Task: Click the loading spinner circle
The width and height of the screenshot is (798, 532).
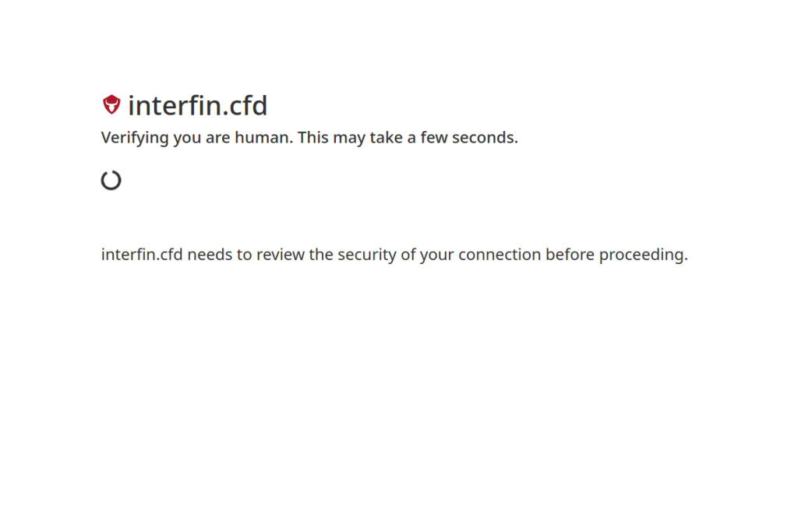Action: click(x=111, y=181)
